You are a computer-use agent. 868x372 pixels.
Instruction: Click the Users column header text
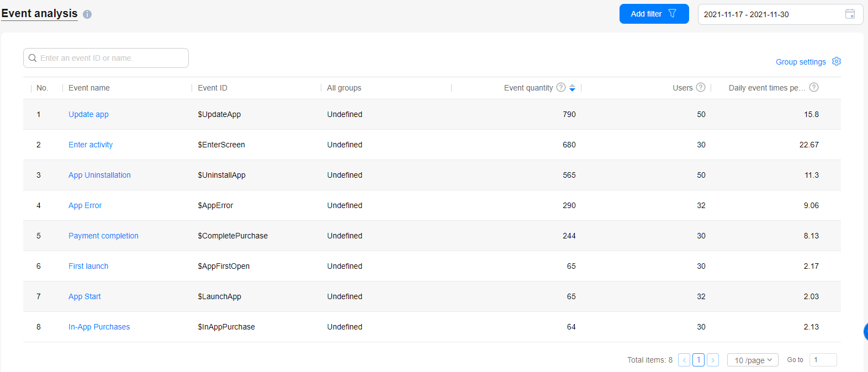[x=682, y=88]
